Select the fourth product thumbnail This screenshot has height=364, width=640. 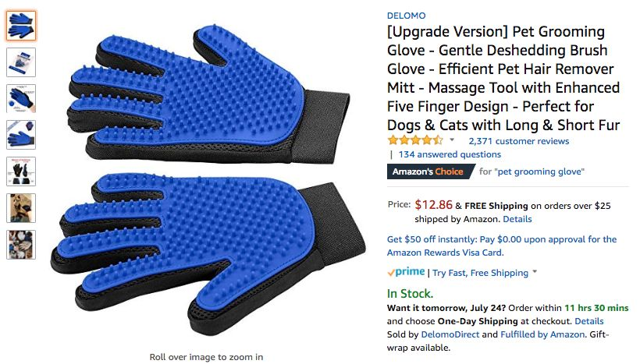(x=21, y=135)
